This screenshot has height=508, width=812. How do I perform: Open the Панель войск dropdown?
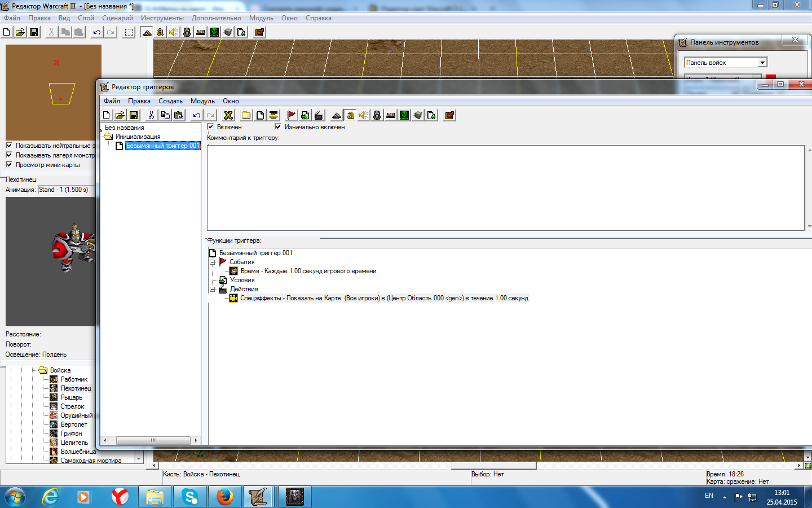[x=762, y=63]
